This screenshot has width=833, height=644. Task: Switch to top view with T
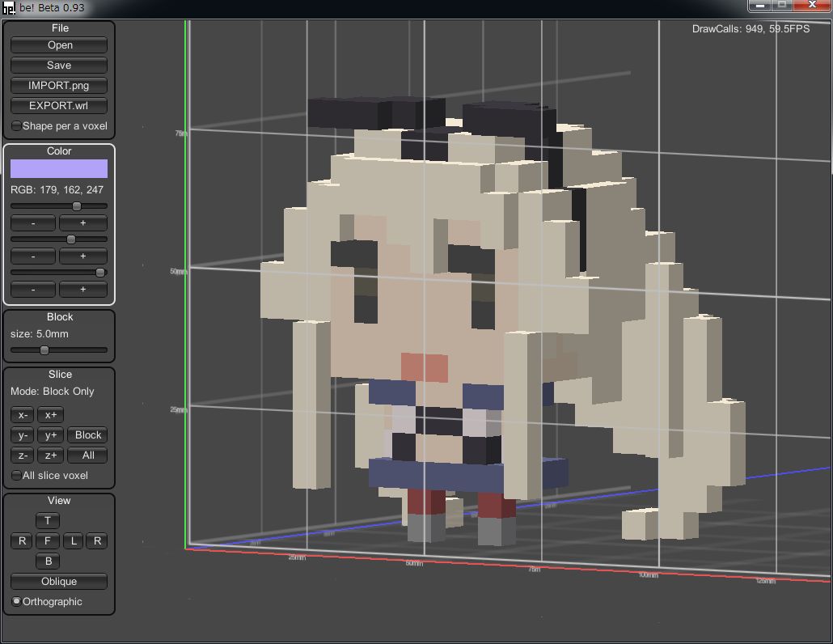(48, 521)
